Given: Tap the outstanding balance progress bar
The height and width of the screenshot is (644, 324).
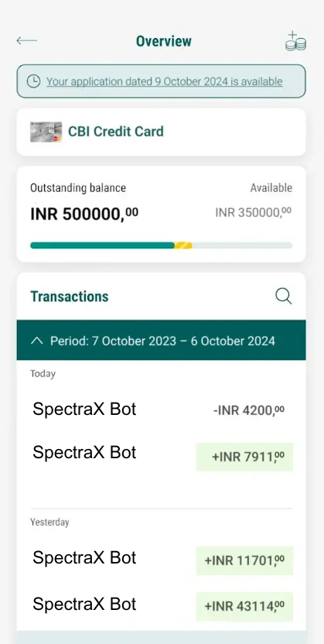Looking at the screenshot, I should click(x=161, y=245).
